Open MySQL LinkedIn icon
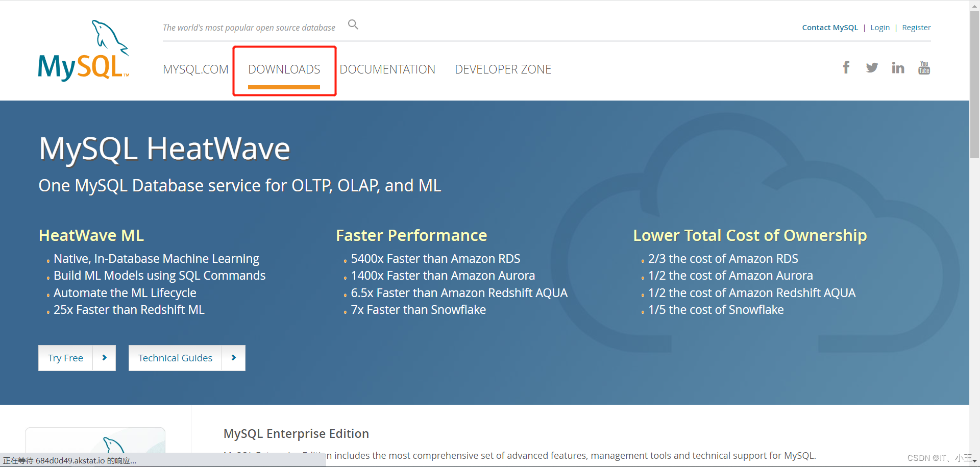The image size is (980, 467). [x=898, y=67]
